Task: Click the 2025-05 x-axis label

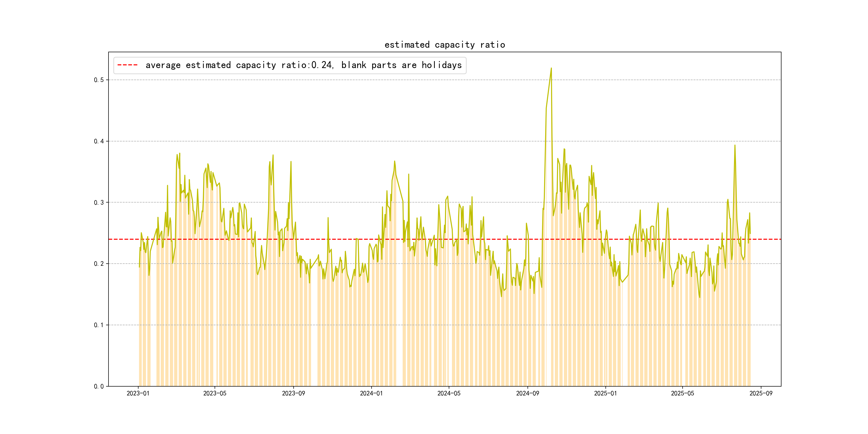Action: [682, 394]
